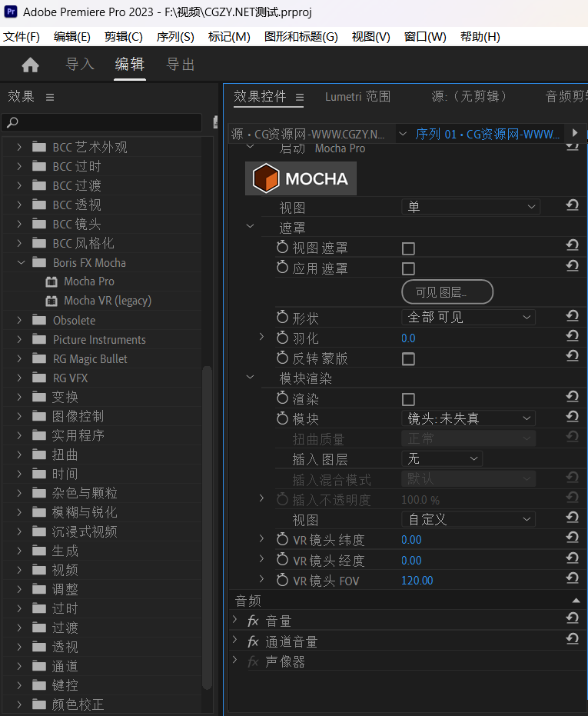Reset the 视图 遮罩 parameter

[572, 245]
